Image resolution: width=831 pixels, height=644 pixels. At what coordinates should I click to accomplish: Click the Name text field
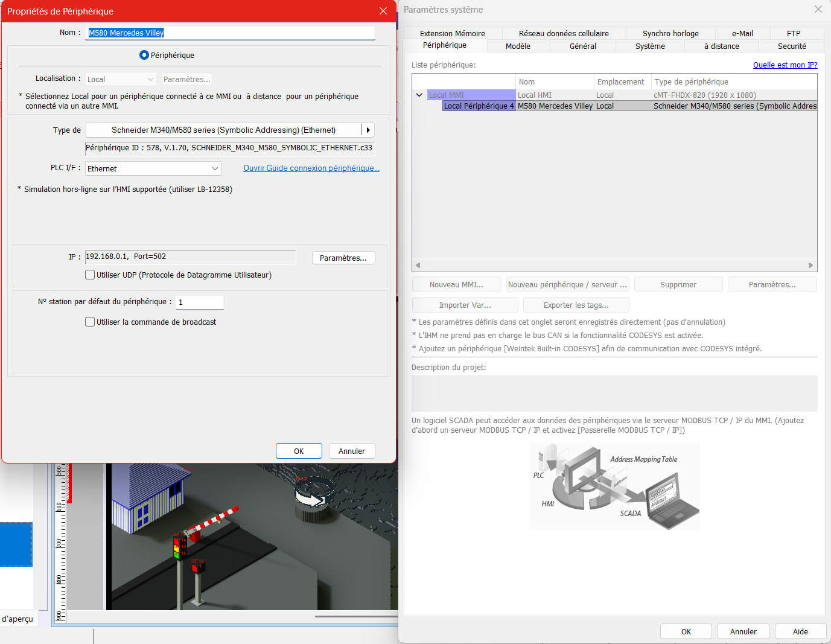click(231, 33)
